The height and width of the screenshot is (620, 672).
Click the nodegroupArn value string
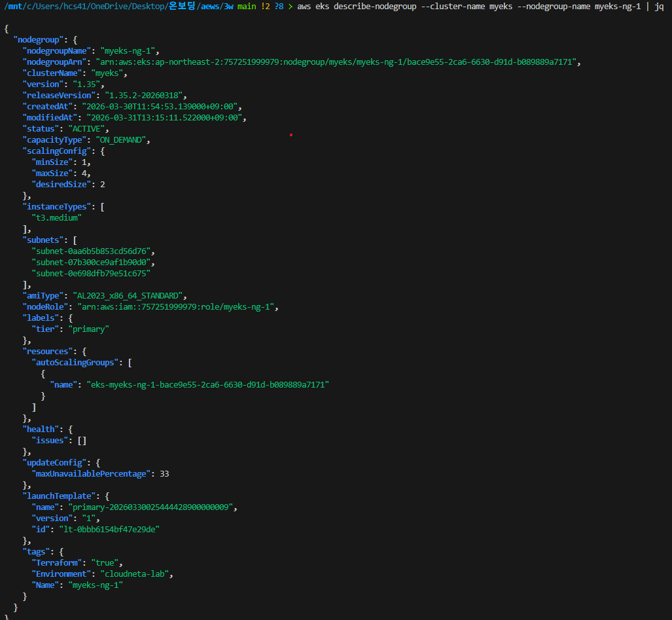338,62
